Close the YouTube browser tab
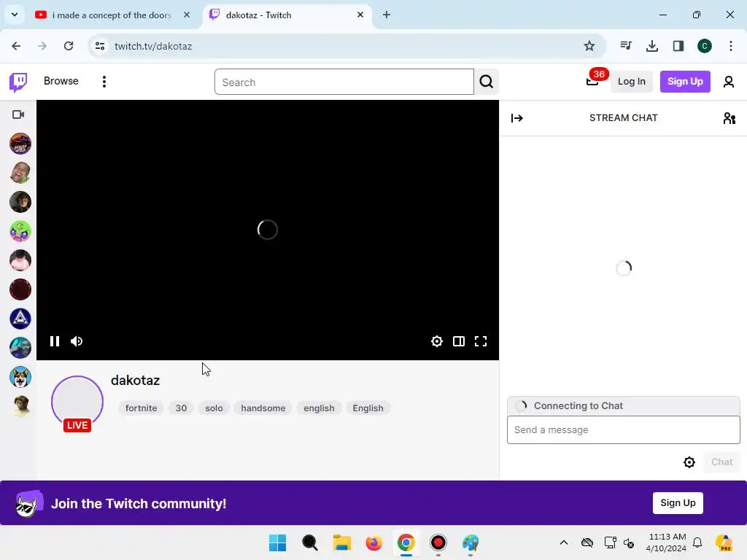The image size is (747, 560). (187, 15)
